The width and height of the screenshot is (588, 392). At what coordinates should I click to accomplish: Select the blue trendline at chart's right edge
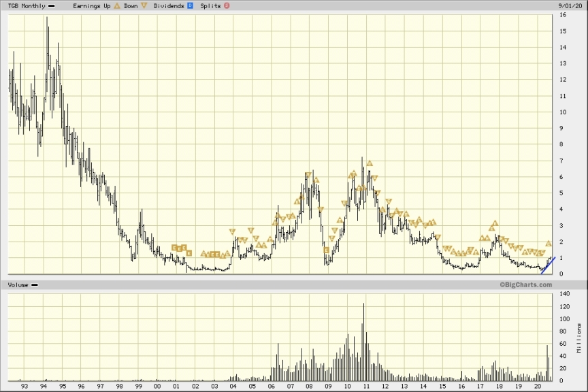(x=549, y=265)
